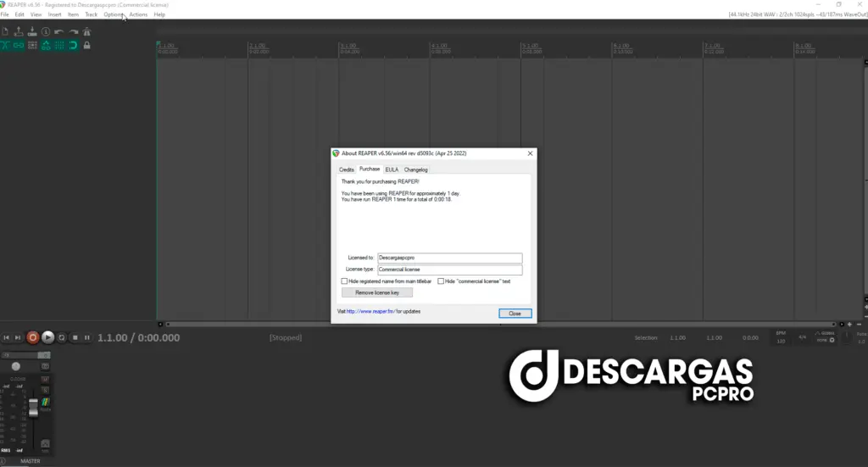Click the Pause transport button
This screenshot has height=467, width=868.
[87, 337]
